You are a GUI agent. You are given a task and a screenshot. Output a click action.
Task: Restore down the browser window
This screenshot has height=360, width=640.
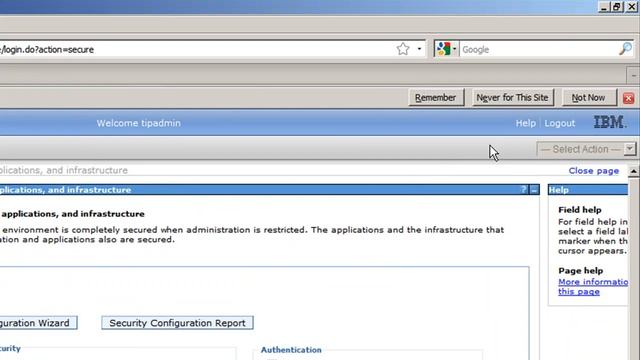[617, 7]
